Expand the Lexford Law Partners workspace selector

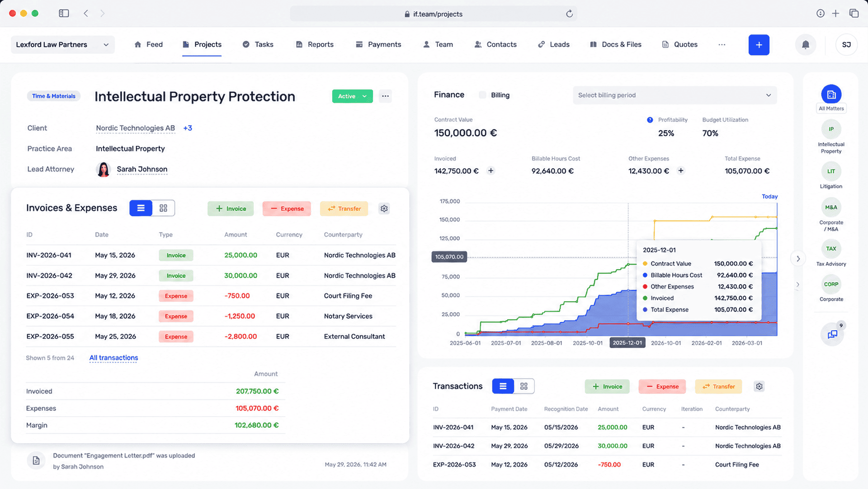tap(62, 44)
